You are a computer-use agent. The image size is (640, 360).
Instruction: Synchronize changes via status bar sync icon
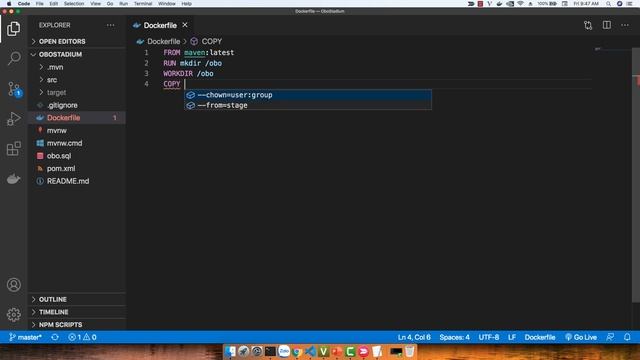coord(55,337)
